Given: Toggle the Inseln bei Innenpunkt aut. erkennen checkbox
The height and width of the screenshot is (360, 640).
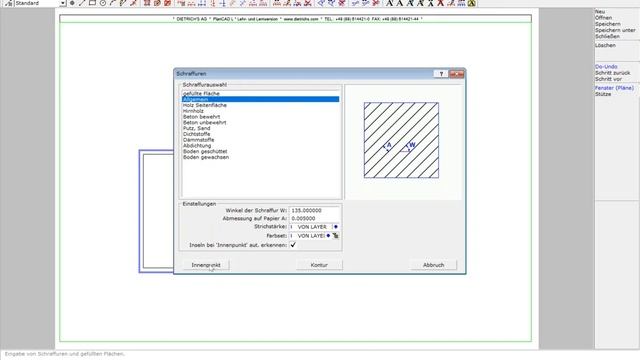Looking at the screenshot, I should (x=293, y=245).
